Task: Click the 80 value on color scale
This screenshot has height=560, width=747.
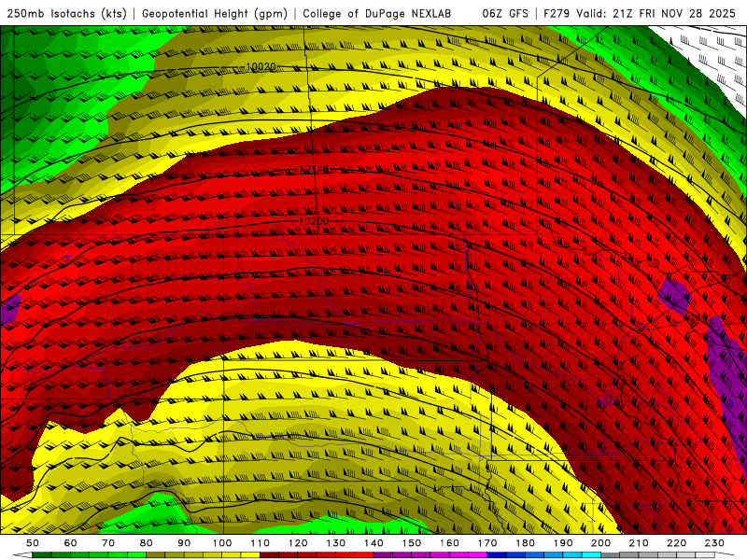Action: pos(147,543)
